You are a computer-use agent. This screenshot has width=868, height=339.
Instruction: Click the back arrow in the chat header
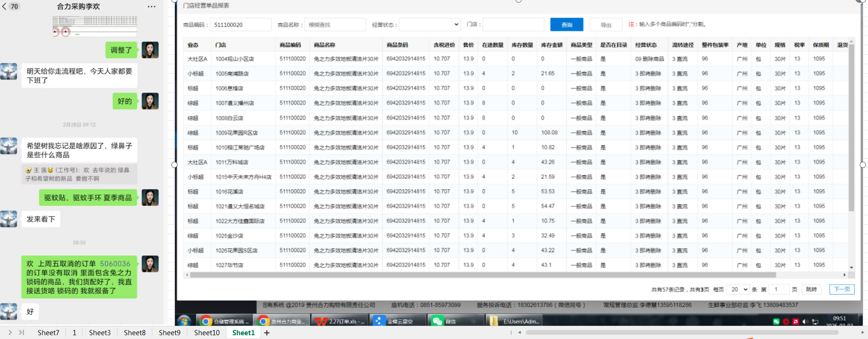point(5,7)
